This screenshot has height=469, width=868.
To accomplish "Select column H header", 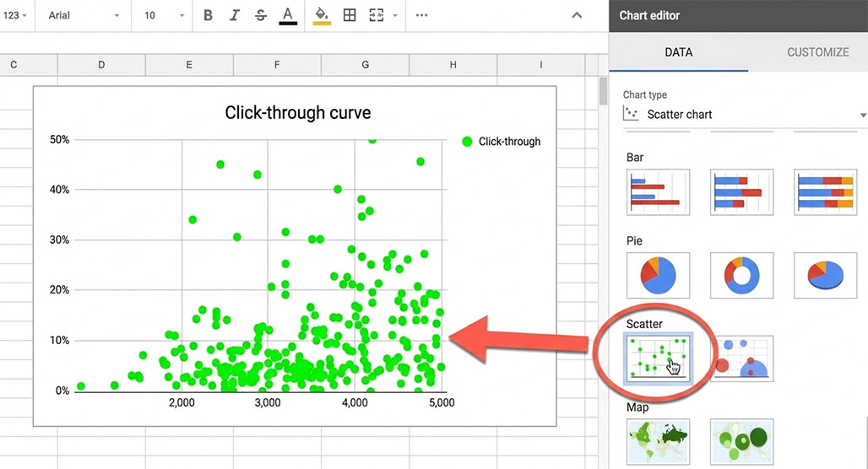I will (453, 65).
